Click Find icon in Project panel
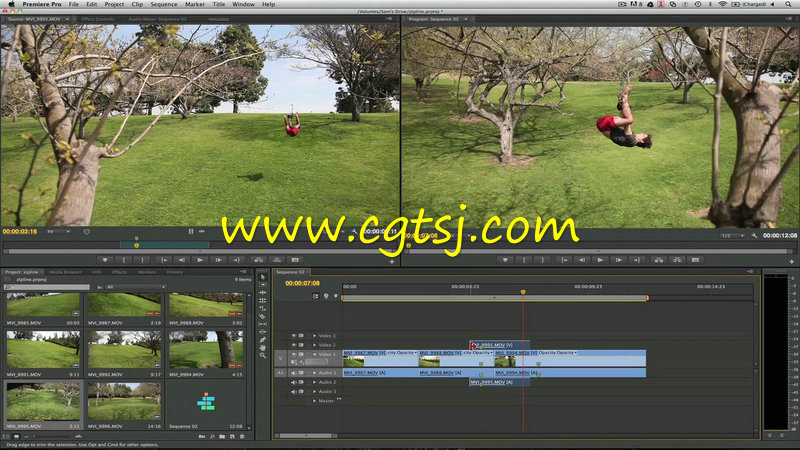Screen dimensions: 800x450 212,437
